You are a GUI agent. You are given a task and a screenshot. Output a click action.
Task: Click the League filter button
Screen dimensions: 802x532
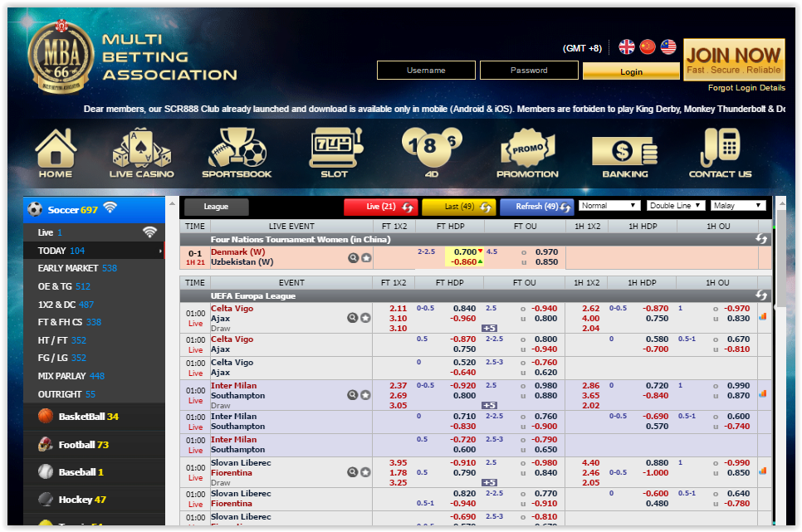217,207
